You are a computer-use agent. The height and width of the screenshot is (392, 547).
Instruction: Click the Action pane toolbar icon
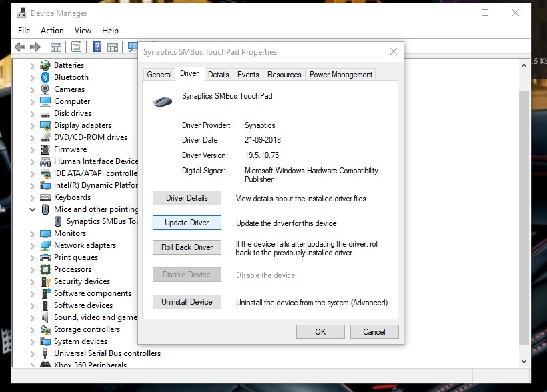click(112, 47)
